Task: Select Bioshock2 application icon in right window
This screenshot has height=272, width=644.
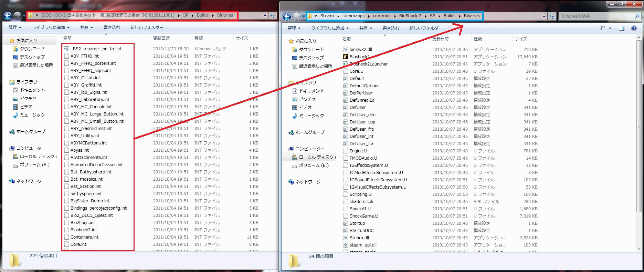Action: [346, 57]
